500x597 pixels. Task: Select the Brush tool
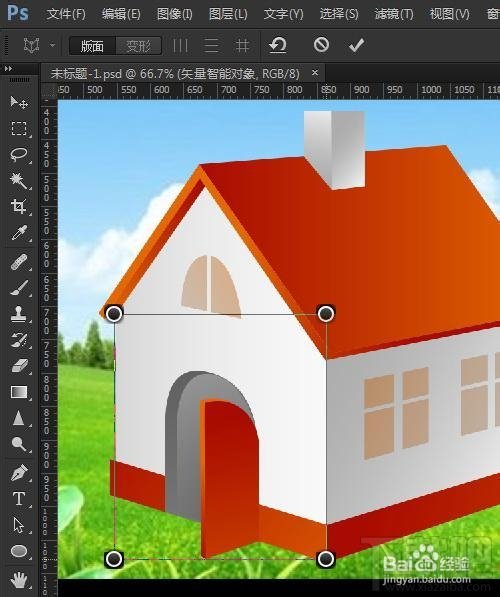tap(19, 288)
